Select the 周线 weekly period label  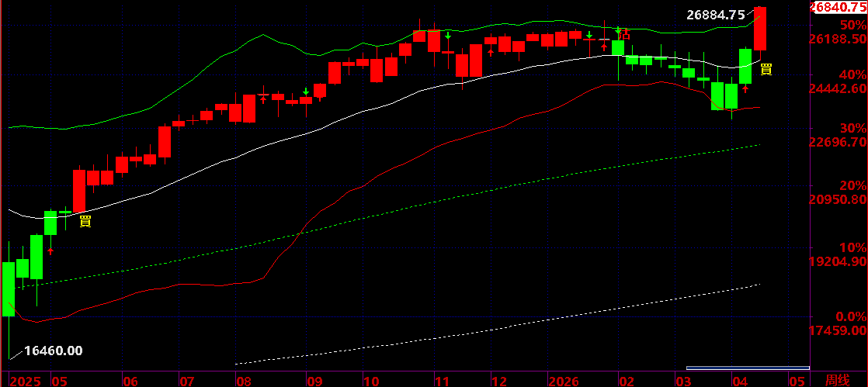coord(837,380)
